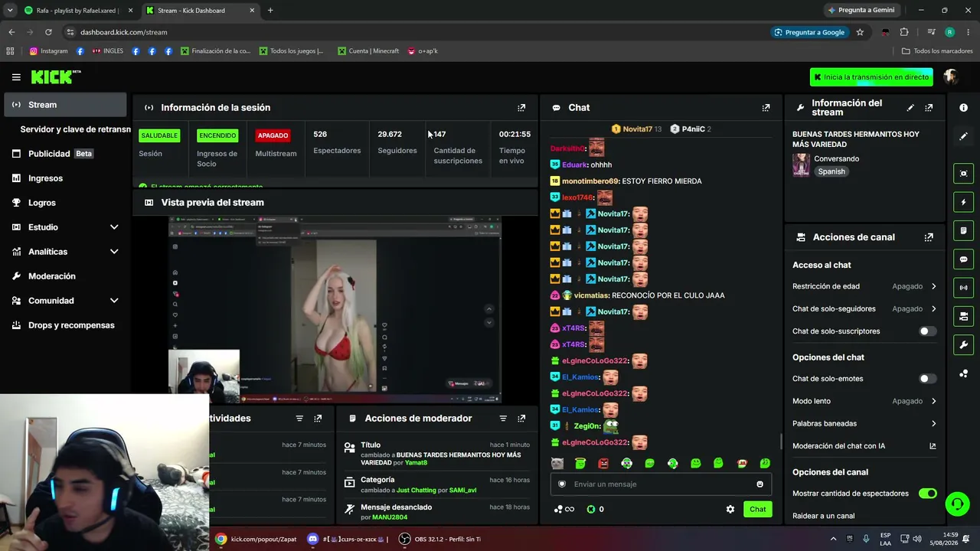Screen dimensions: 980x551
Task: Open moderation de chat con IA external link
Action: click(x=933, y=446)
